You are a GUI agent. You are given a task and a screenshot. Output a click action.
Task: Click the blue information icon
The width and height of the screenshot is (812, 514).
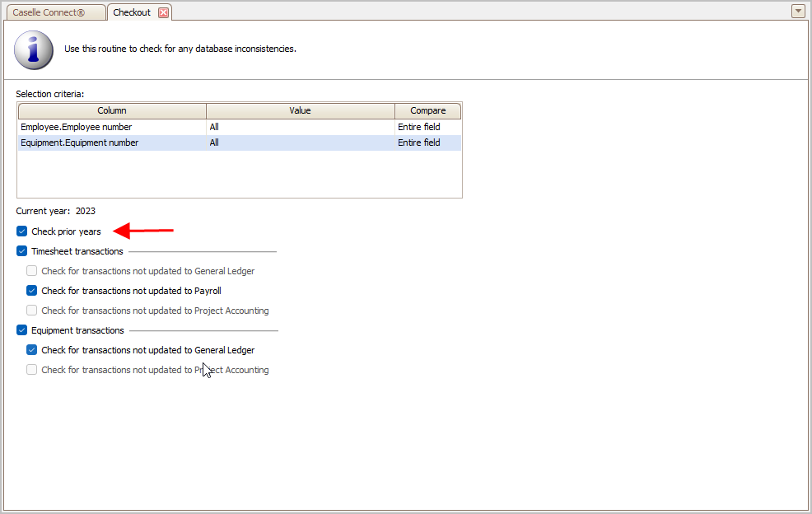point(34,50)
